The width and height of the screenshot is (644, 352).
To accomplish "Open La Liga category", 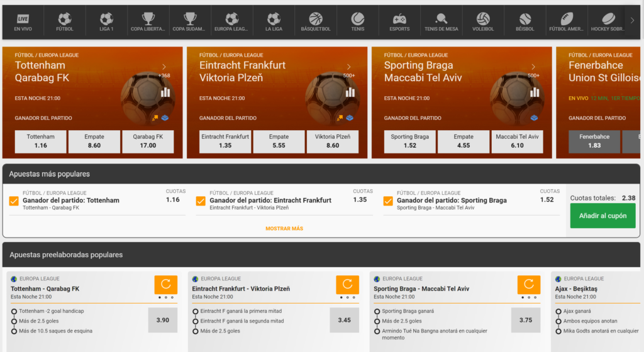I will pyautogui.click(x=274, y=23).
